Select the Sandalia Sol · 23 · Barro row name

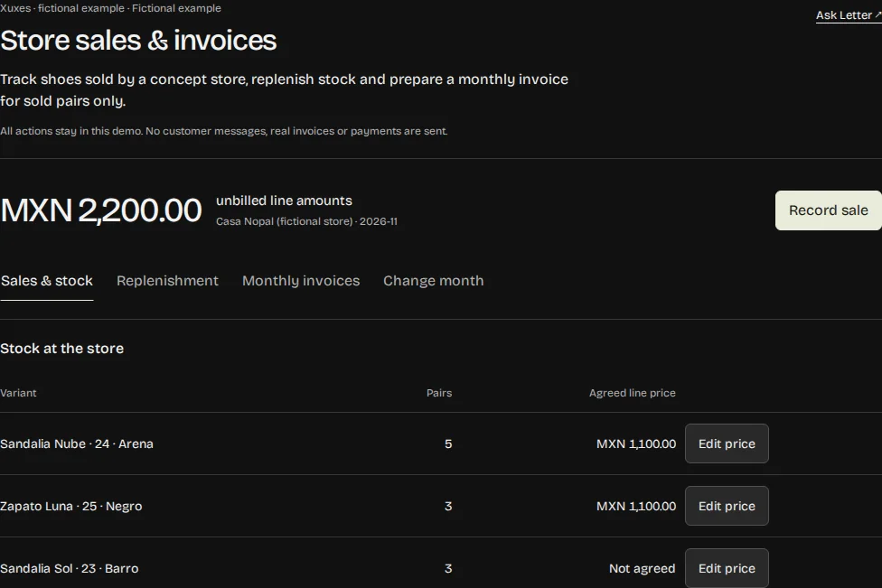[x=70, y=568]
